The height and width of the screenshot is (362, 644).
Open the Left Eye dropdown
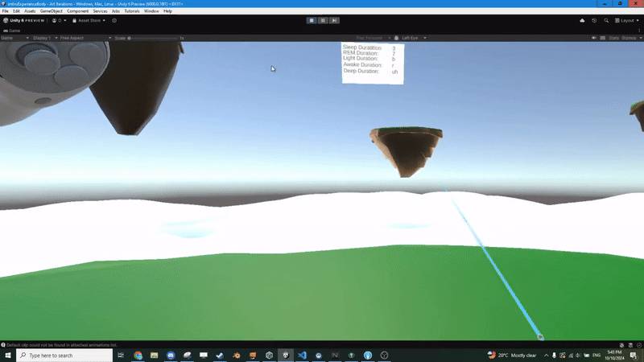(413, 38)
